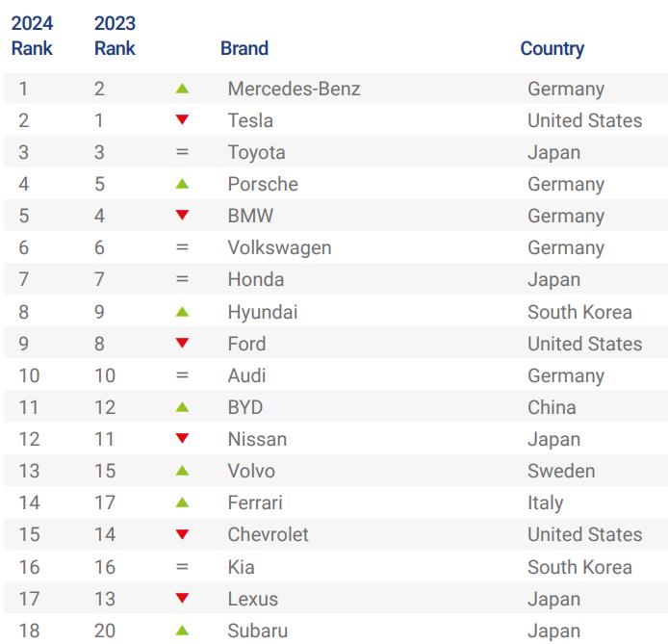Click the green up arrow beside Hyundai

pyautogui.click(x=183, y=312)
